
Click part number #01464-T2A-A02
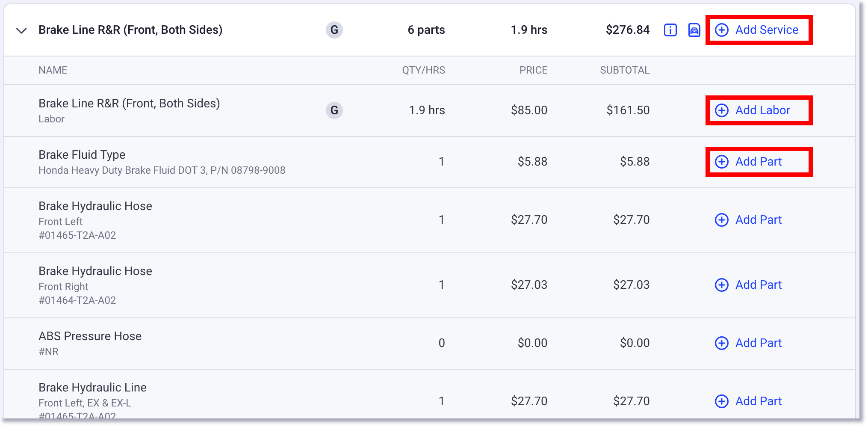point(77,300)
